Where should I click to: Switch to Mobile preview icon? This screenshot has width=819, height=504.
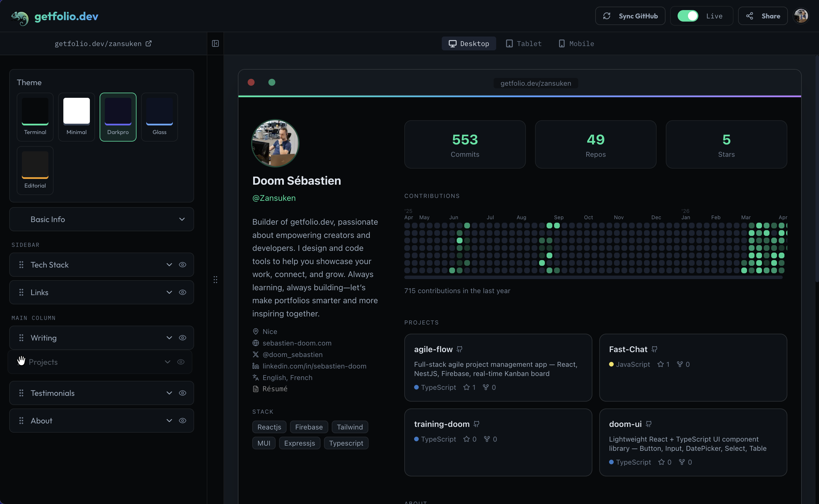(x=562, y=43)
